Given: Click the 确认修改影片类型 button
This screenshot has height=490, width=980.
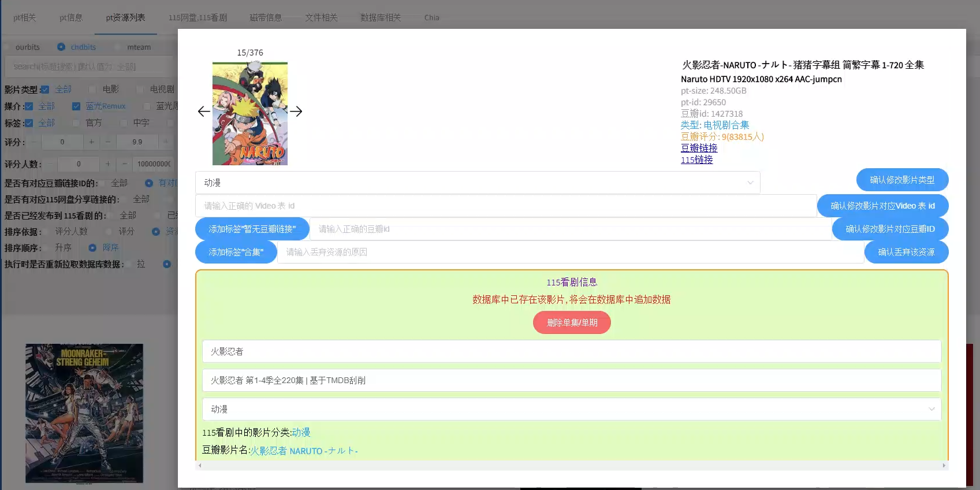Looking at the screenshot, I should tap(902, 180).
